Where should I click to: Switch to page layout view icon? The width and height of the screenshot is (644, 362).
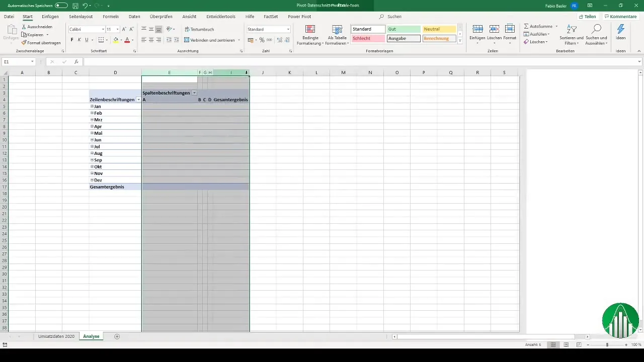566,344
